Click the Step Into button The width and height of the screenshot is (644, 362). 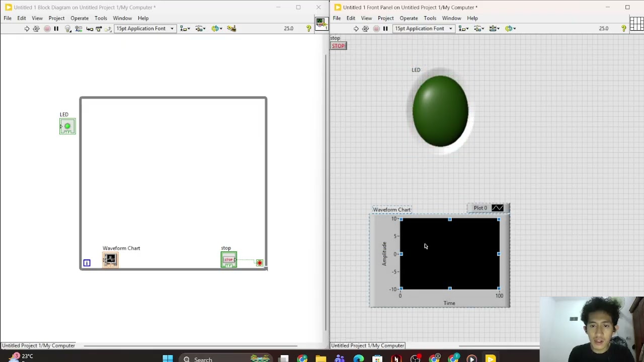click(x=90, y=29)
